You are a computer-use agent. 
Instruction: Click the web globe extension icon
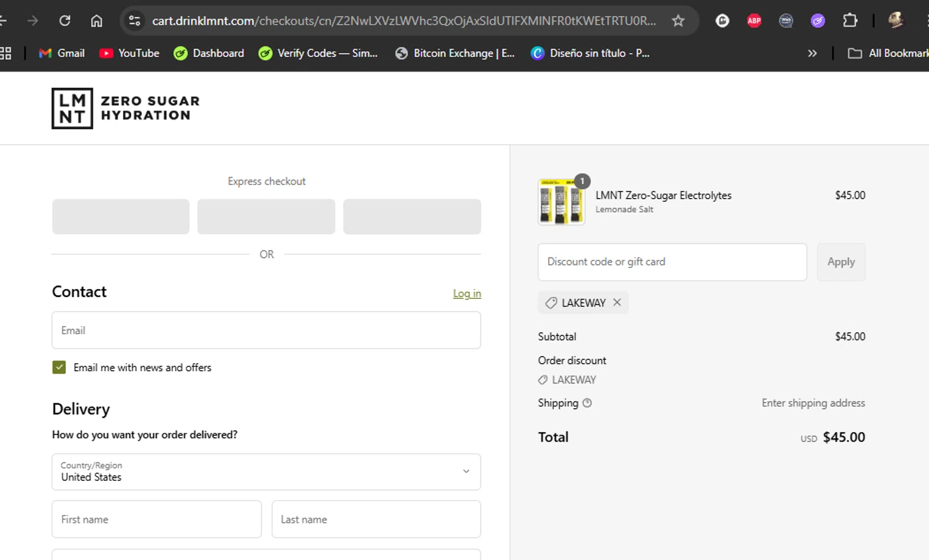786,20
